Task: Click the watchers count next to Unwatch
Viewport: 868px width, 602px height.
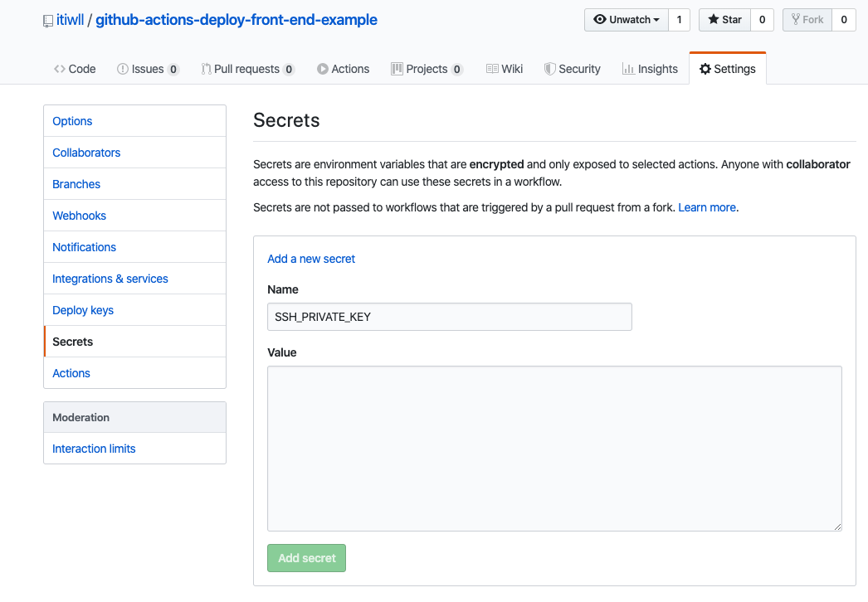Action: 679,20
